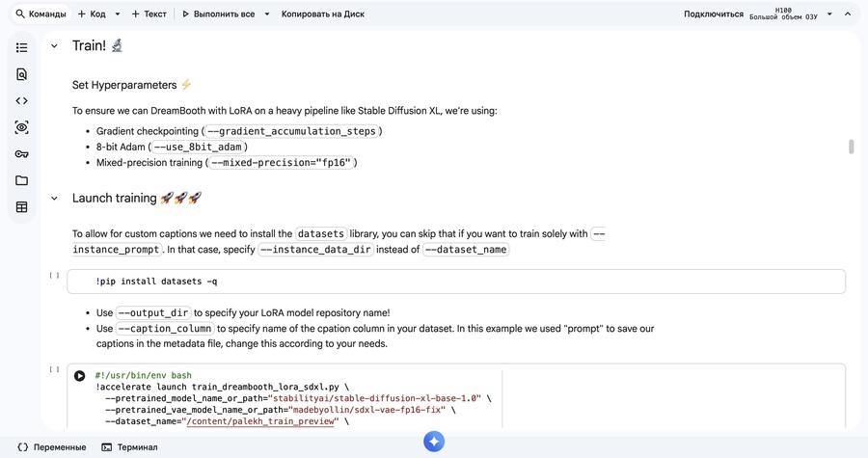Click inside the pip install datasets cell

coord(456,282)
